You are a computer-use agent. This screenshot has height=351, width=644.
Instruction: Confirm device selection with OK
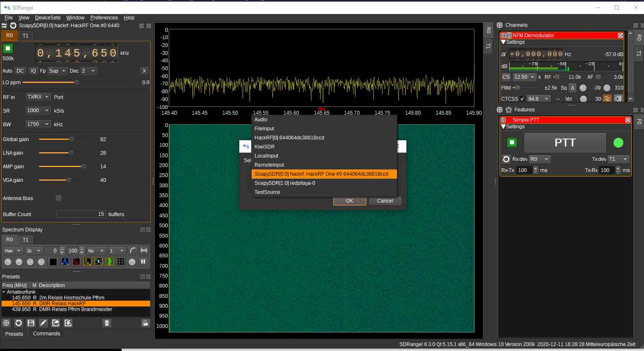349,201
